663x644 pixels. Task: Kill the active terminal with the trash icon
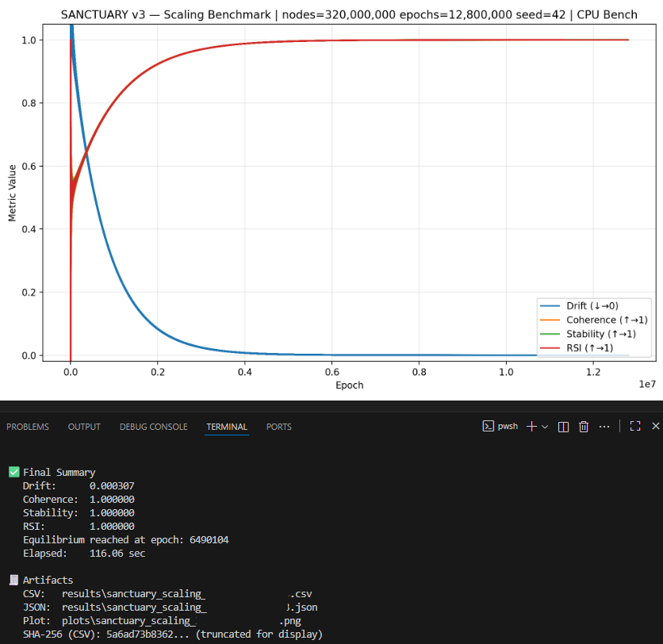tap(583, 426)
